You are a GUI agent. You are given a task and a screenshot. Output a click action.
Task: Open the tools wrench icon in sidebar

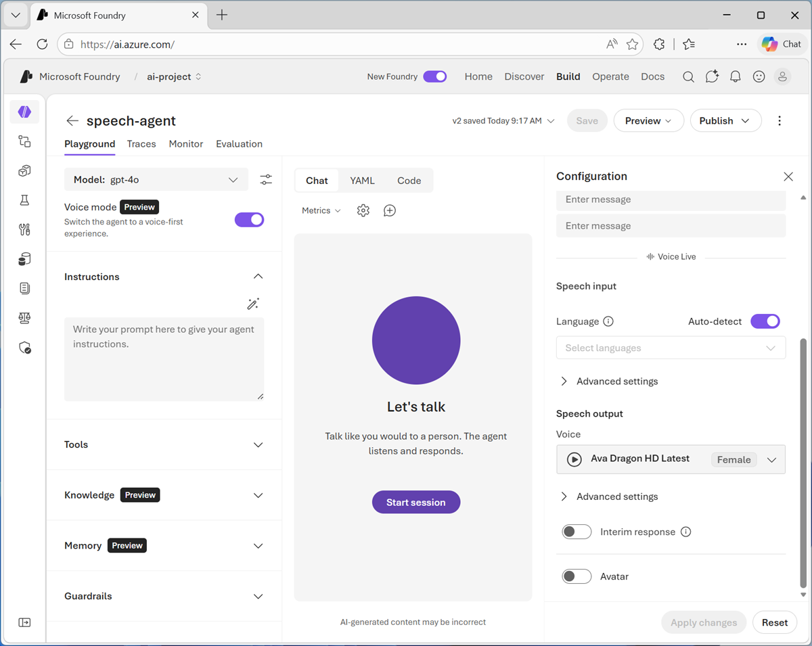24,230
